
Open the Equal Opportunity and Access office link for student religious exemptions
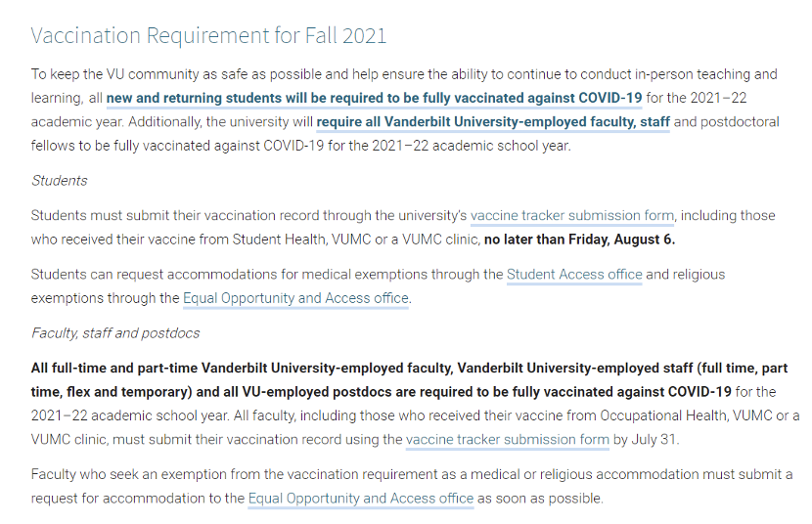point(295,298)
